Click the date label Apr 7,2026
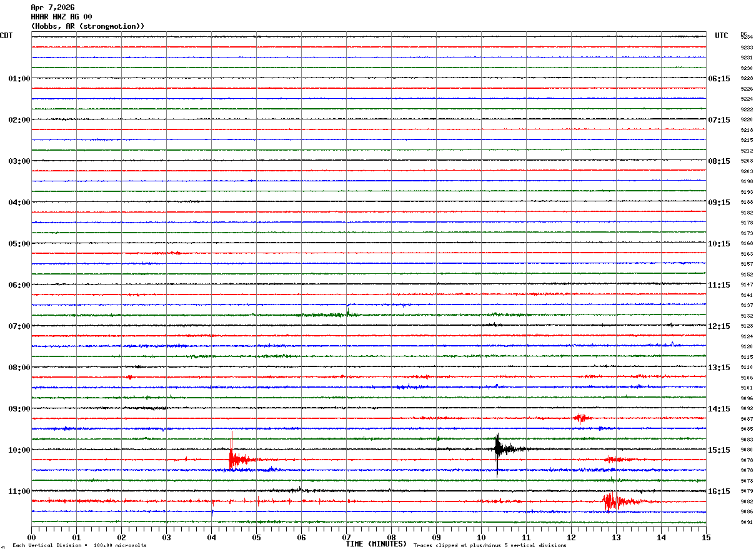The height and width of the screenshot is (554, 756). (52, 8)
